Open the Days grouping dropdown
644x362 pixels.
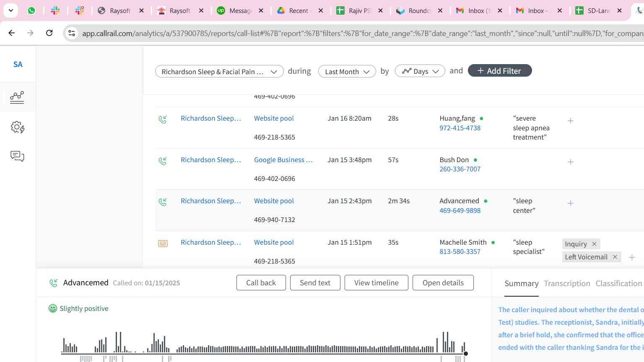pyautogui.click(x=420, y=72)
